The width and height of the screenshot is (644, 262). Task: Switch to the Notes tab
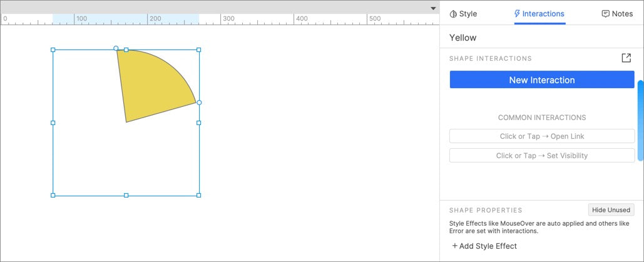tap(617, 14)
